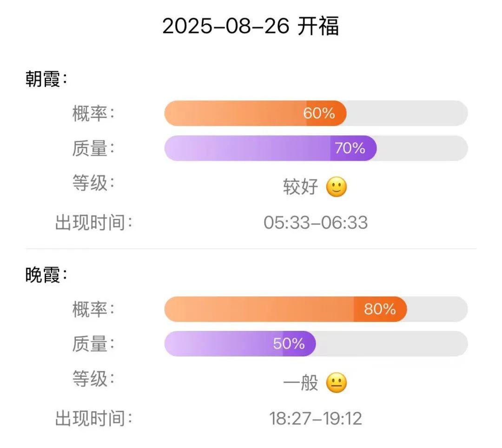
Task: Click the 一般 rating text
Action: pyautogui.click(x=300, y=383)
